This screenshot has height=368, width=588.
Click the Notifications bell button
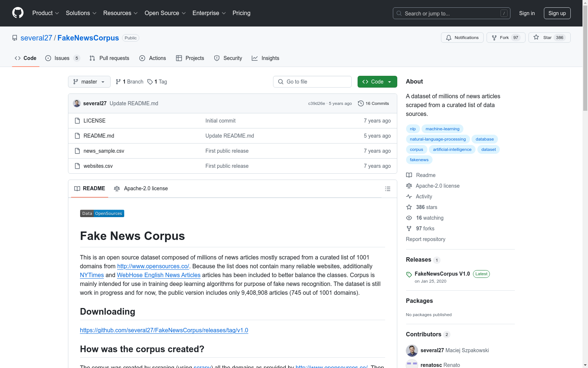462,38
